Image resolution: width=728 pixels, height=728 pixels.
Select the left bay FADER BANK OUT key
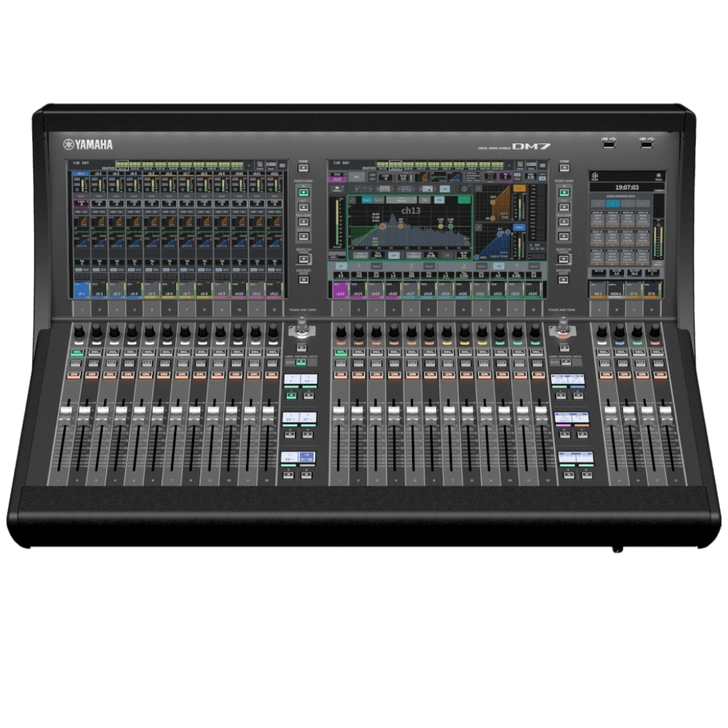coord(303,207)
